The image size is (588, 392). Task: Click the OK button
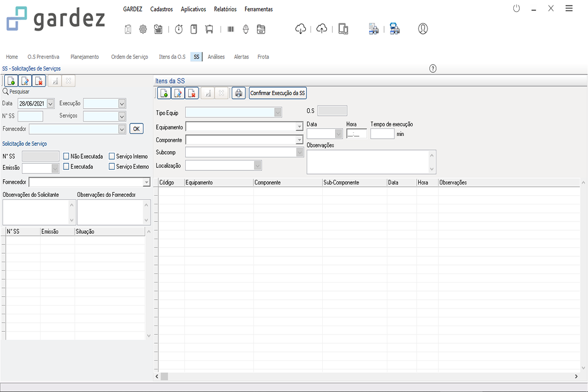136,129
